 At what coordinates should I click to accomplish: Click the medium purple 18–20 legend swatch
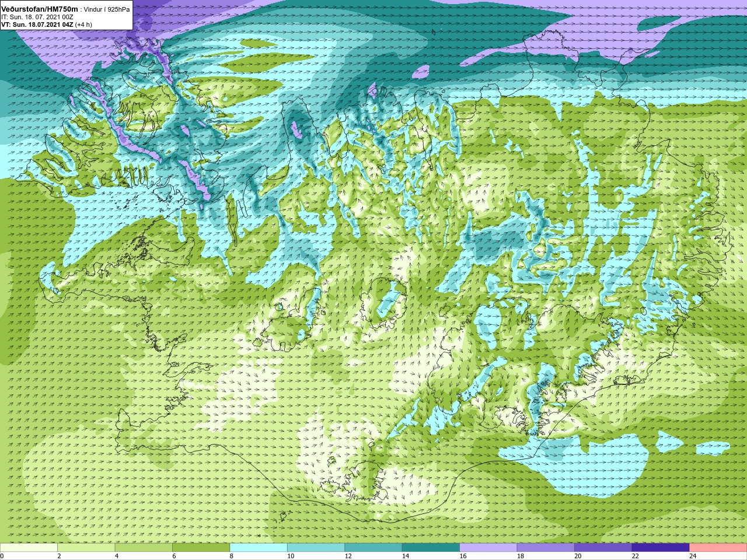tap(546, 548)
